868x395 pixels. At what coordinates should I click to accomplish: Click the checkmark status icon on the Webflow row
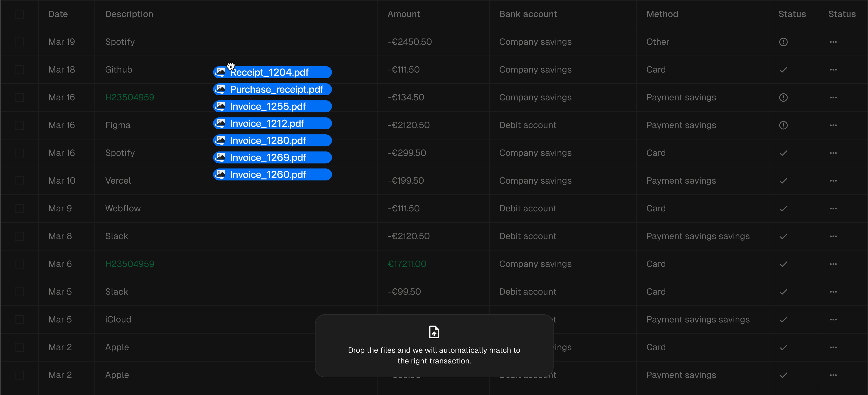(x=783, y=208)
